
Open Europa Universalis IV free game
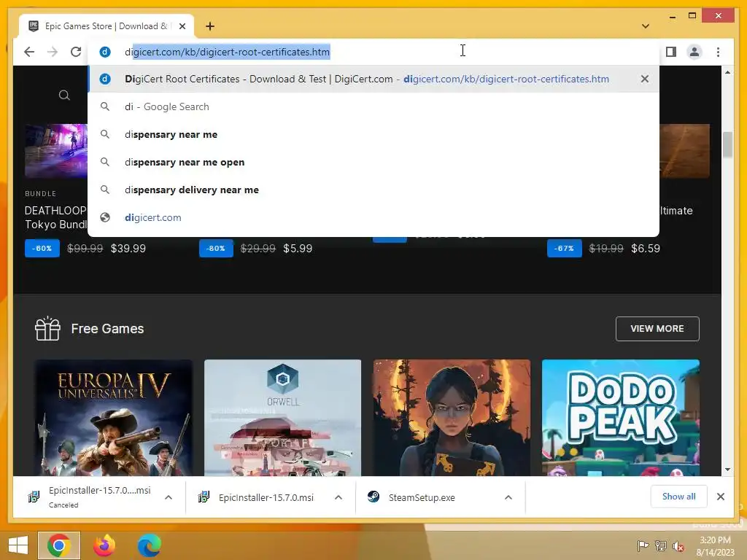[113, 418]
